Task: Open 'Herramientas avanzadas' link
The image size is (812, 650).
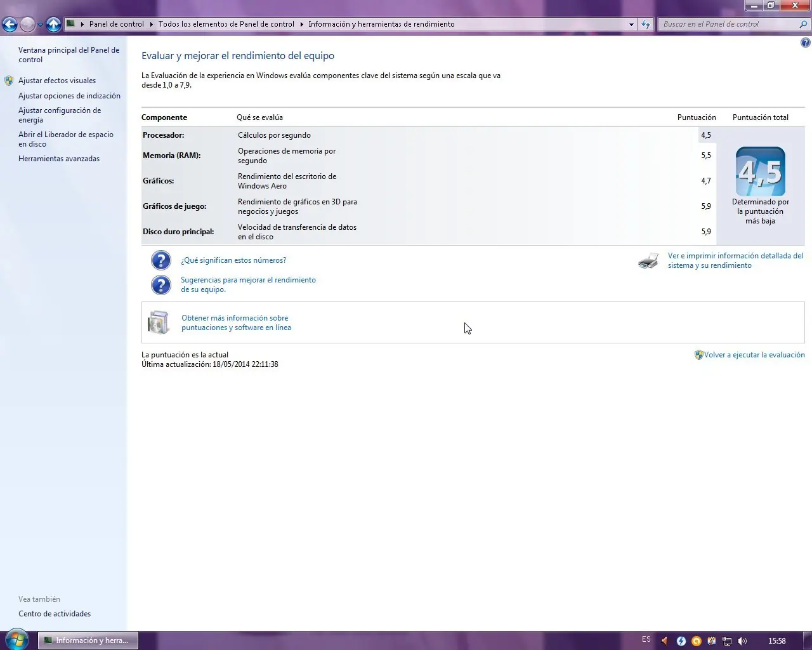Action: [59, 159]
